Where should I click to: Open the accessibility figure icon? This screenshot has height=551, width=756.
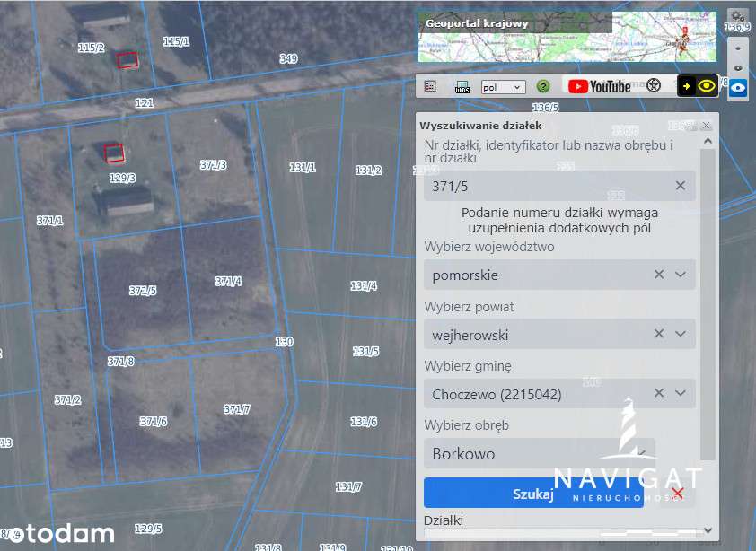coord(654,85)
